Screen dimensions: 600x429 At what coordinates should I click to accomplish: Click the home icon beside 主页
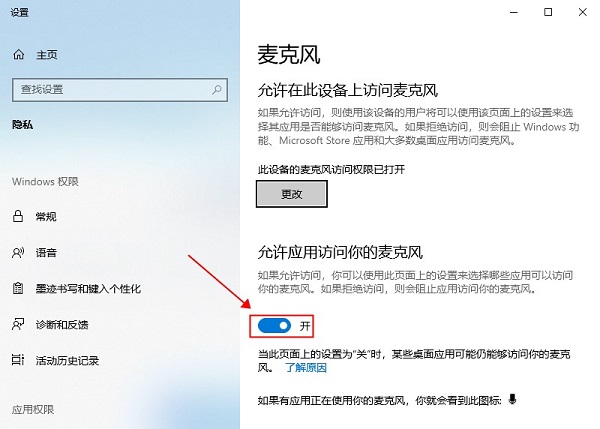19,55
